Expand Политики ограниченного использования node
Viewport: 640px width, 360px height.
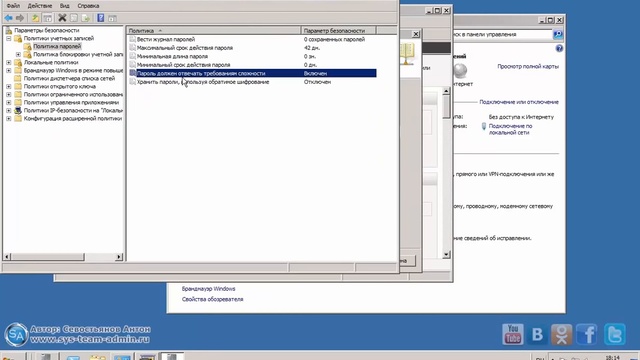coord(9,94)
